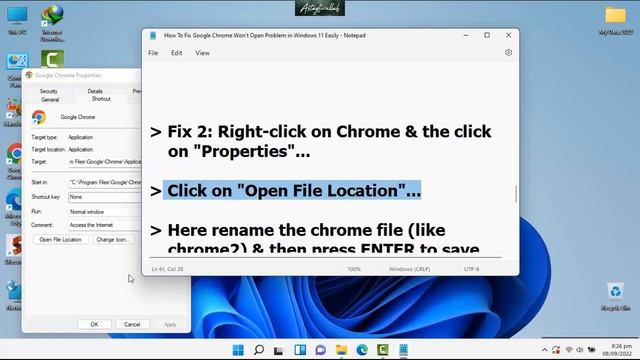
Task: Switch to Notepad via taskbar icon
Action: (x=403, y=350)
